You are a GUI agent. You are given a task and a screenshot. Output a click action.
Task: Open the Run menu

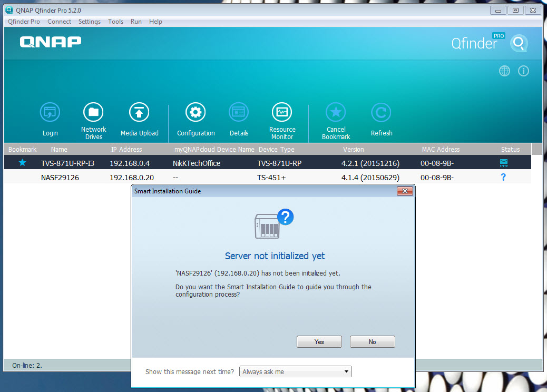click(x=136, y=22)
